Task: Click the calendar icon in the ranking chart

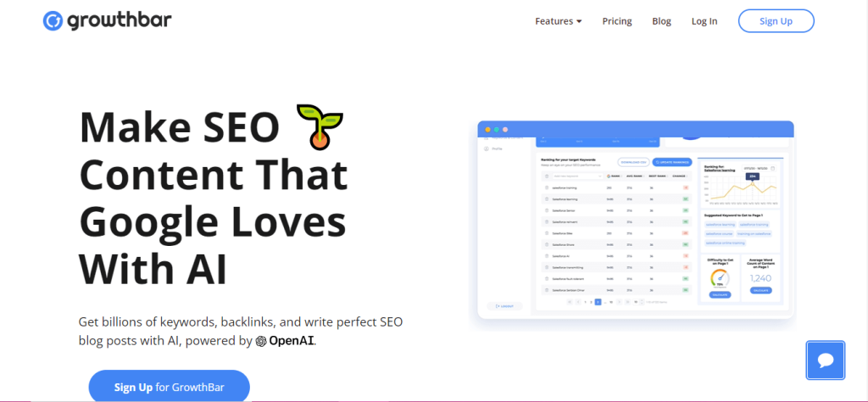Action: pyautogui.click(x=773, y=168)
